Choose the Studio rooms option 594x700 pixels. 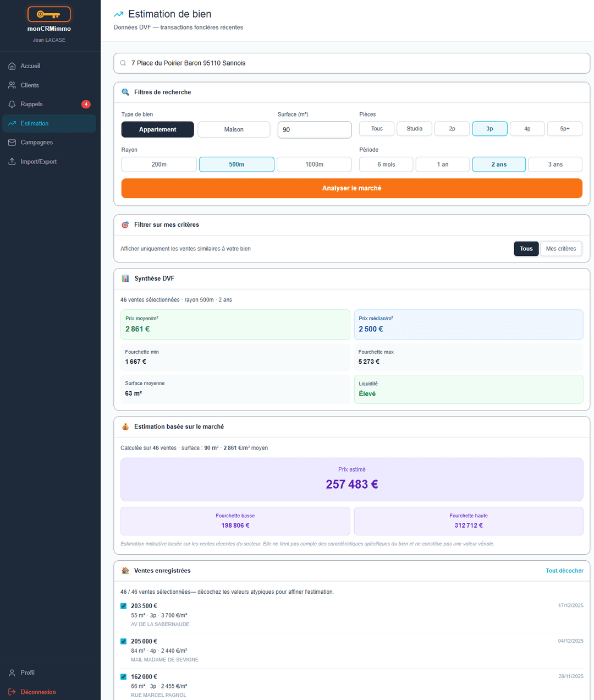click(x=415, y=129)
